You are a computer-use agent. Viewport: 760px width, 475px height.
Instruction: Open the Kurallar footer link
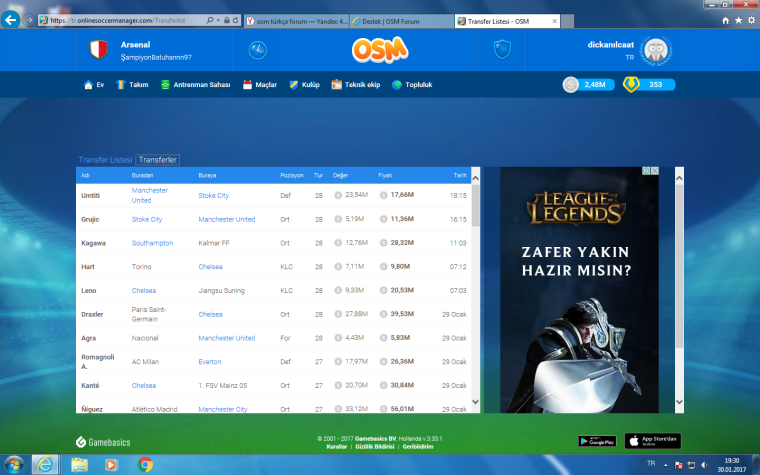[x=336, y=446]
